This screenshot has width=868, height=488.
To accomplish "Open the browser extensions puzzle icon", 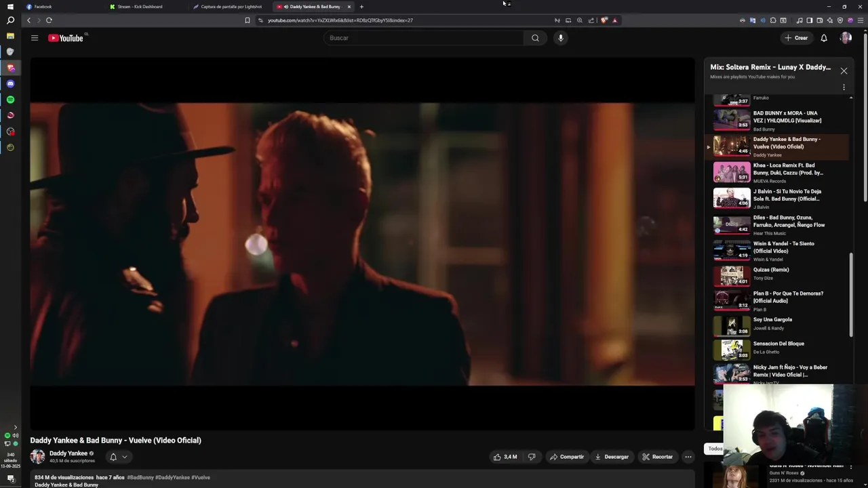I will [773, 20].
